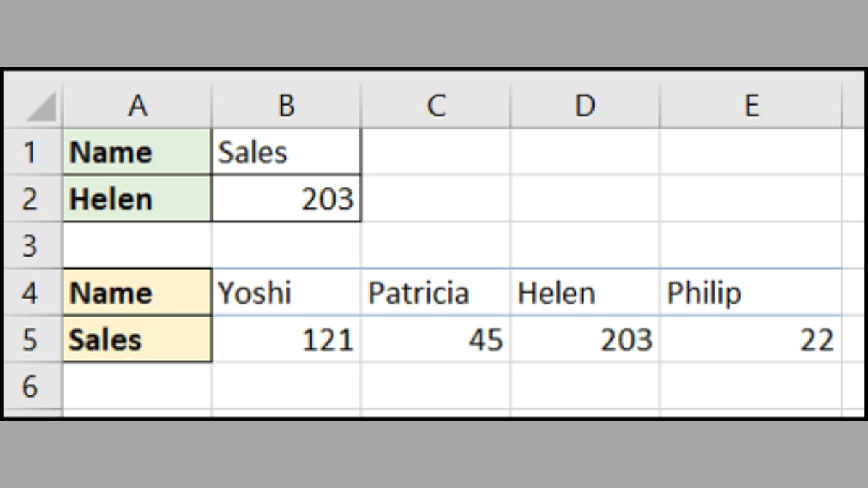Click the cell containing Patricia
This screenshot has height=488, width=868.
[x=436, y=293]
